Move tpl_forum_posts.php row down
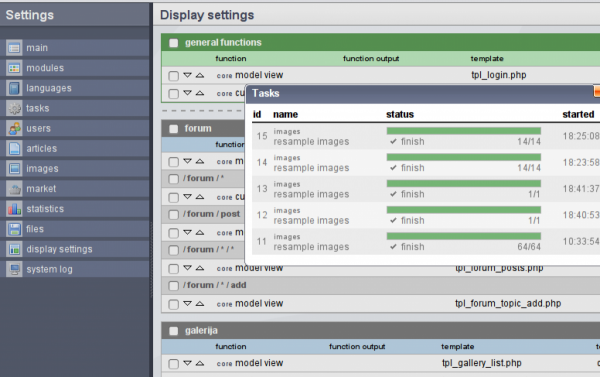Viewport: 600px width, 377px height. click(x=187, y=268)
